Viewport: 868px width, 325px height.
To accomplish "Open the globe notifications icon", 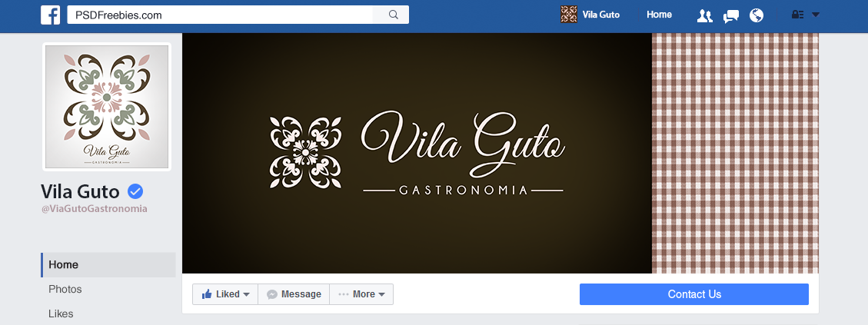I will pyautogui.click(x=757, y=15).
